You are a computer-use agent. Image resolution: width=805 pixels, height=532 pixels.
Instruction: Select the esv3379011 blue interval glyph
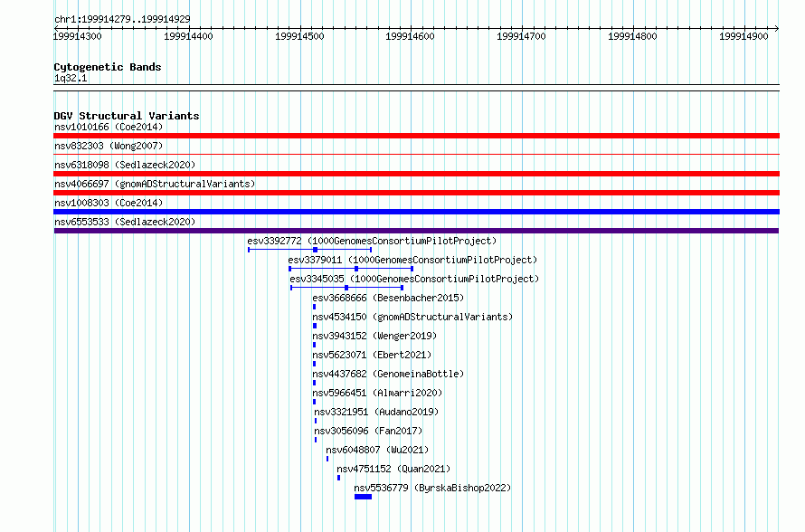coord(351,269)
